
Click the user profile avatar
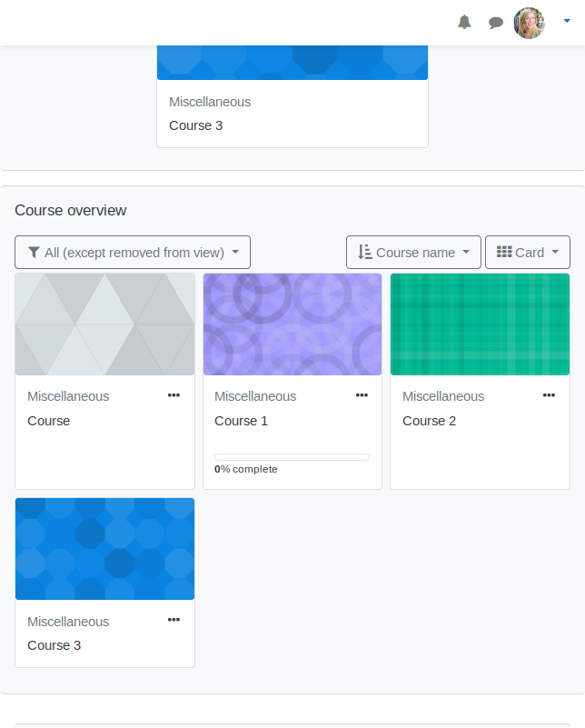[x=530, y=23]
